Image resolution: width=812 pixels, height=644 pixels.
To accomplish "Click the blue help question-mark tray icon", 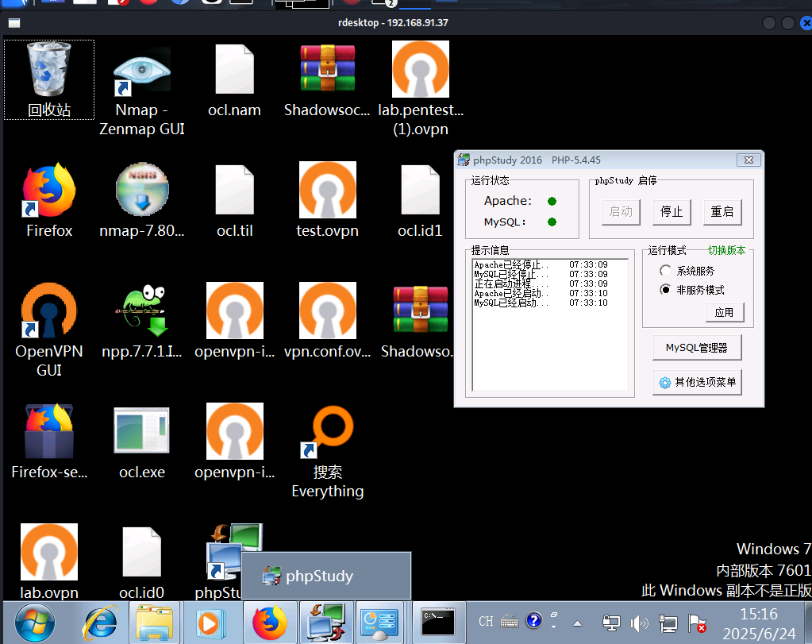I will tap(534, 620).
